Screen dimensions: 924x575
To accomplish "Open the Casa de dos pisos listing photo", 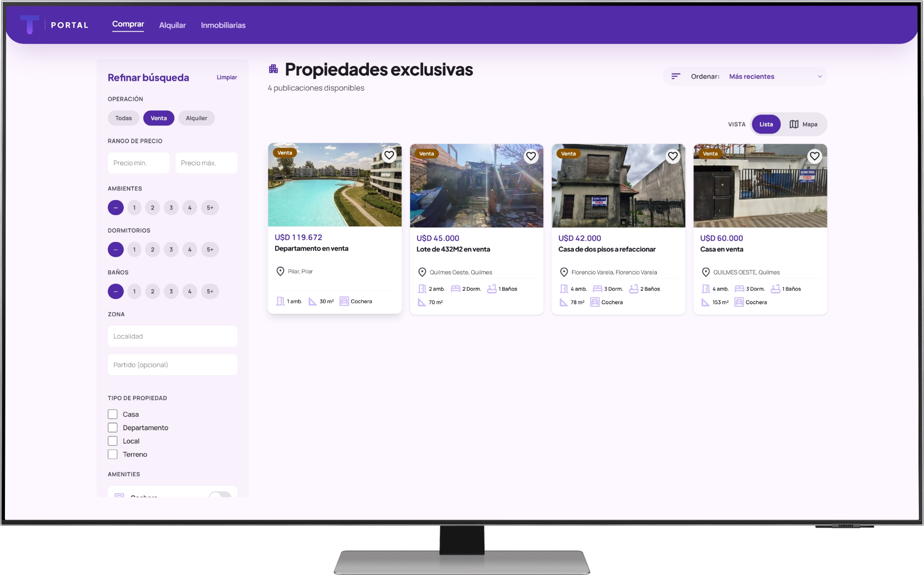I will 619,185.
